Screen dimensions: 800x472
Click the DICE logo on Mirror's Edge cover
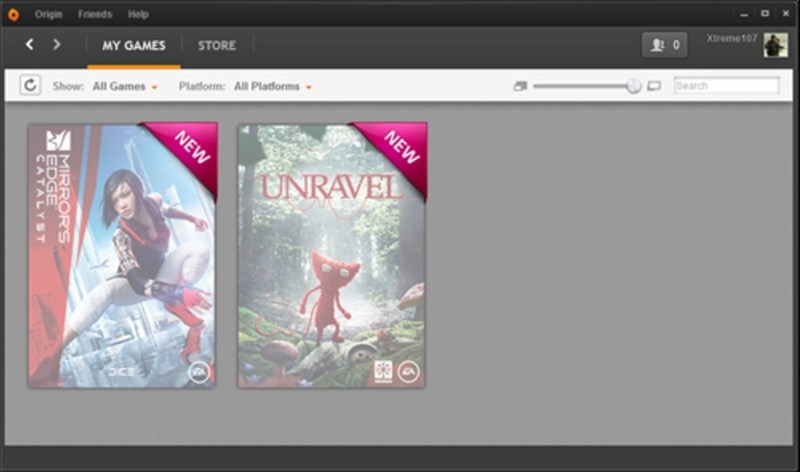point(121,372)
